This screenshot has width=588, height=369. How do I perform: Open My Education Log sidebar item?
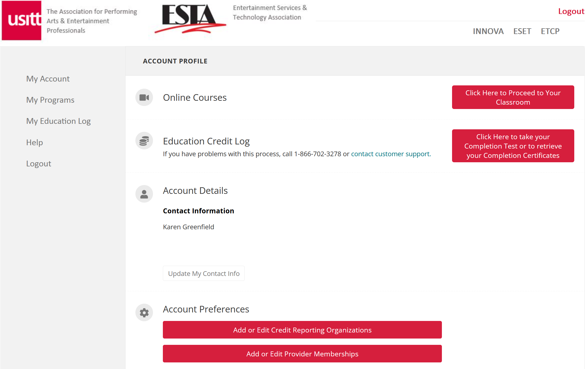[x=59, y=121]
